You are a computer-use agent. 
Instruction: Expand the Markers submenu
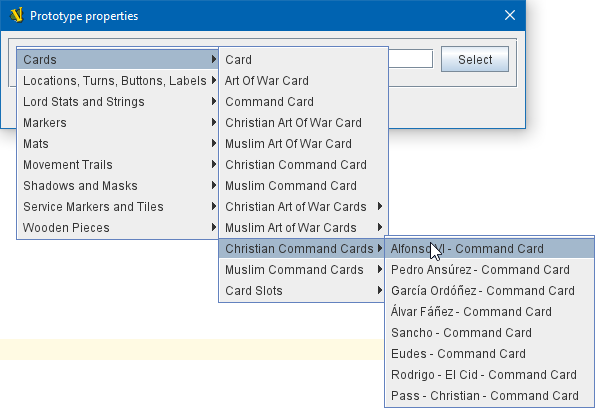[118, 123]
